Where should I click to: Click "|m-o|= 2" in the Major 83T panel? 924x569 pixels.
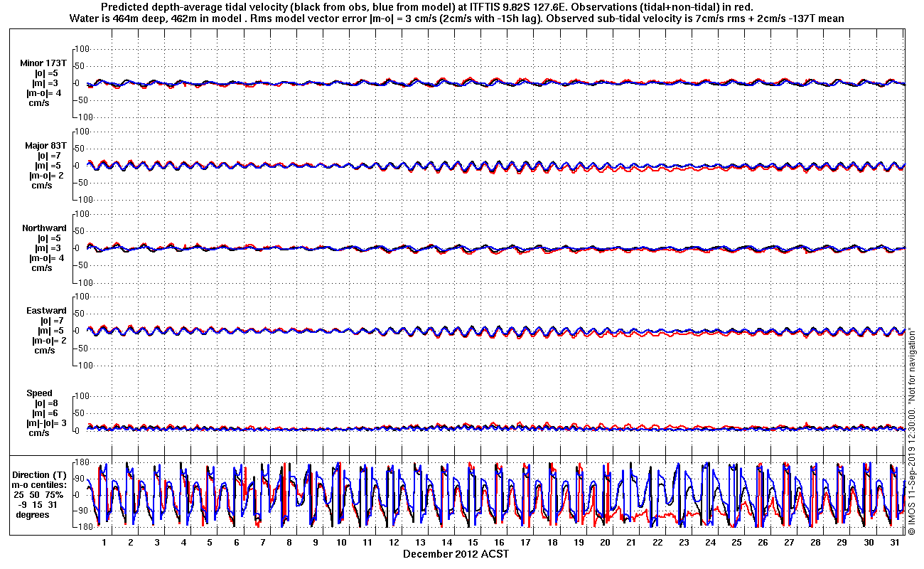(x=48, y=175)
